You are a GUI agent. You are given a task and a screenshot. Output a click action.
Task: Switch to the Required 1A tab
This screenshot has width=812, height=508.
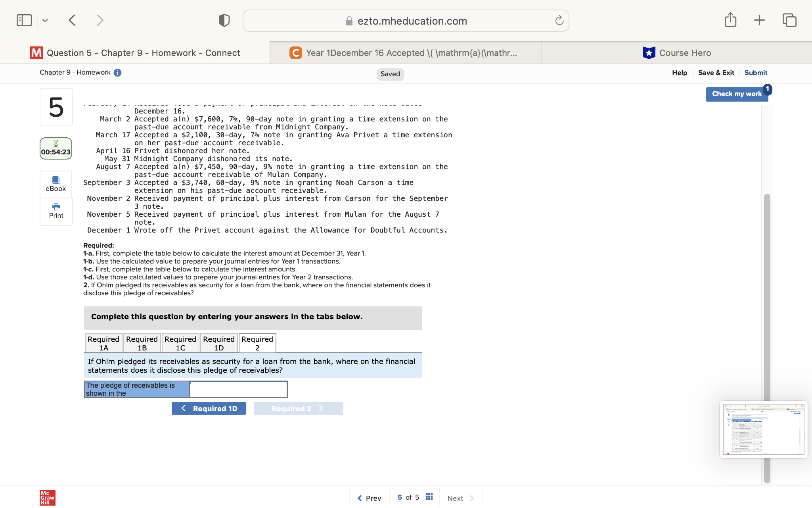tap(103, 343)
